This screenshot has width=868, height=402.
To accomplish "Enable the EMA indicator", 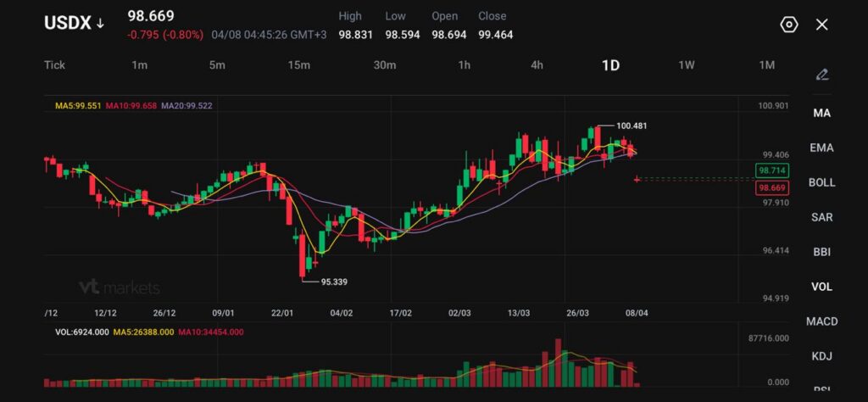I will click(x=821, y=148).
